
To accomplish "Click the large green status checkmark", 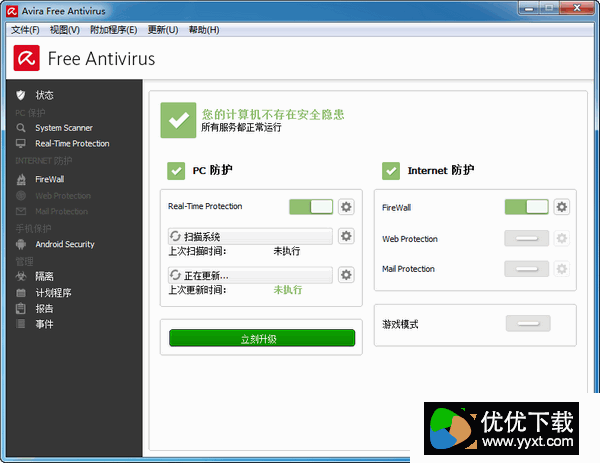I will coord(178,120).
